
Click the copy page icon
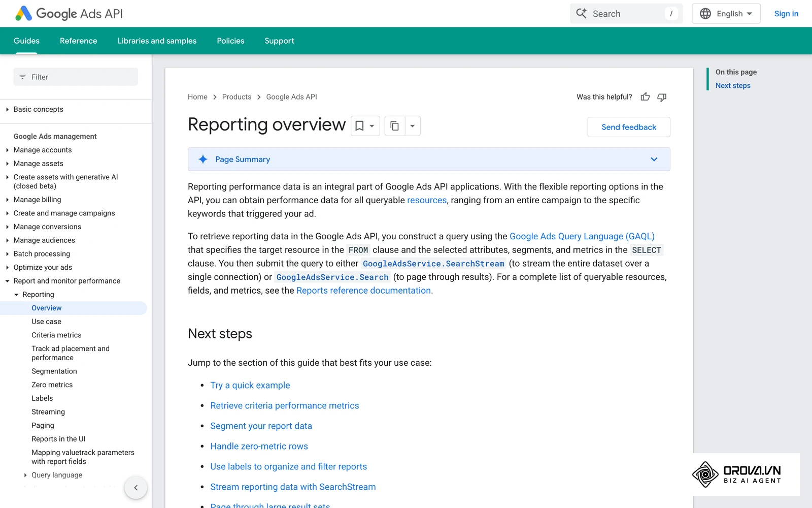click(x=394, y=126)
